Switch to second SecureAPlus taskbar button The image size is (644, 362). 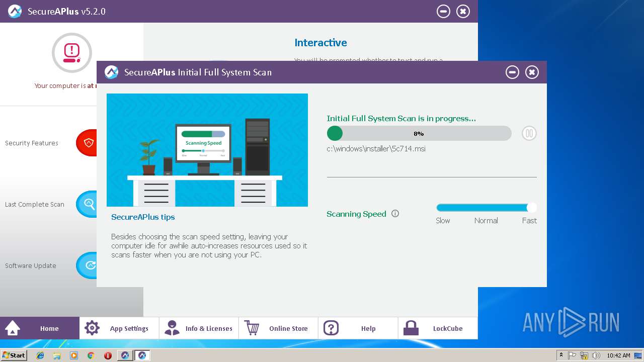click(x=142, y=355)
